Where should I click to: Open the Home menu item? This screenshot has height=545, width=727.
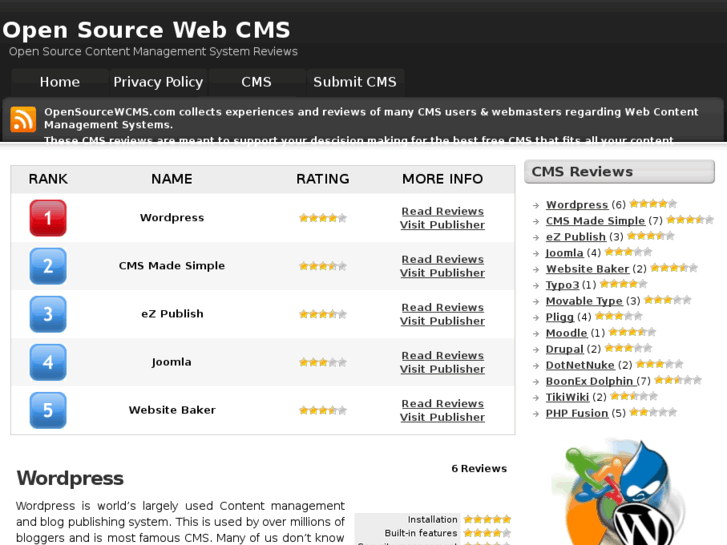pos(59,82)
